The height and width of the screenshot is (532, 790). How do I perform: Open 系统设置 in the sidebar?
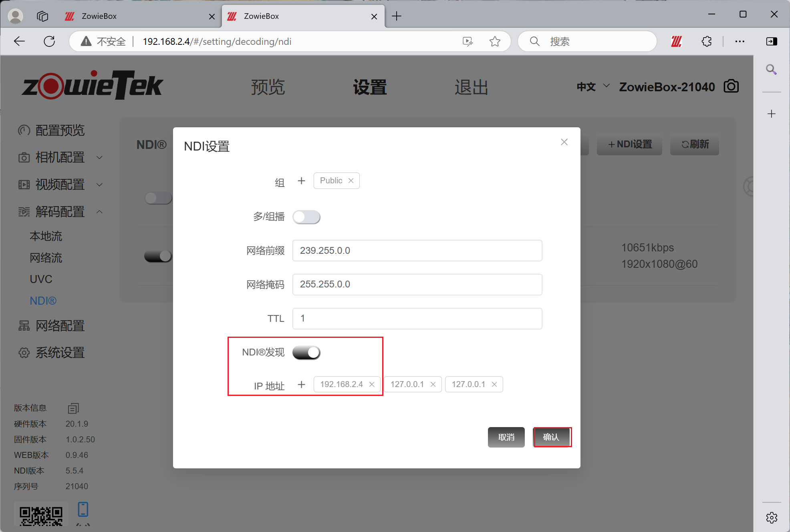[x=52, y=353]
